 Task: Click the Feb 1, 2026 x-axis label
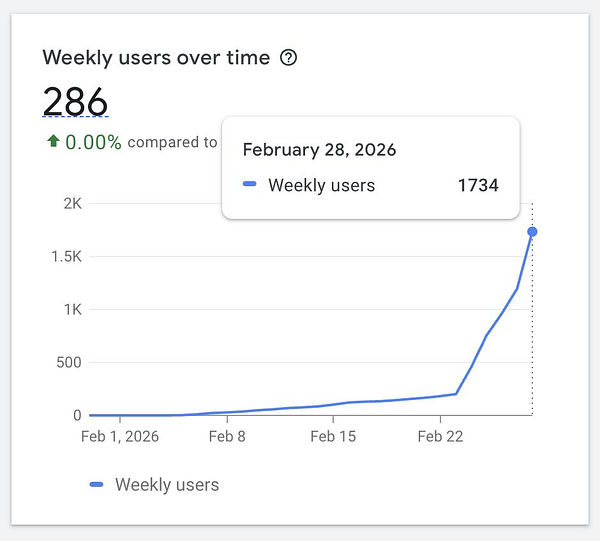tap(122, 436)
